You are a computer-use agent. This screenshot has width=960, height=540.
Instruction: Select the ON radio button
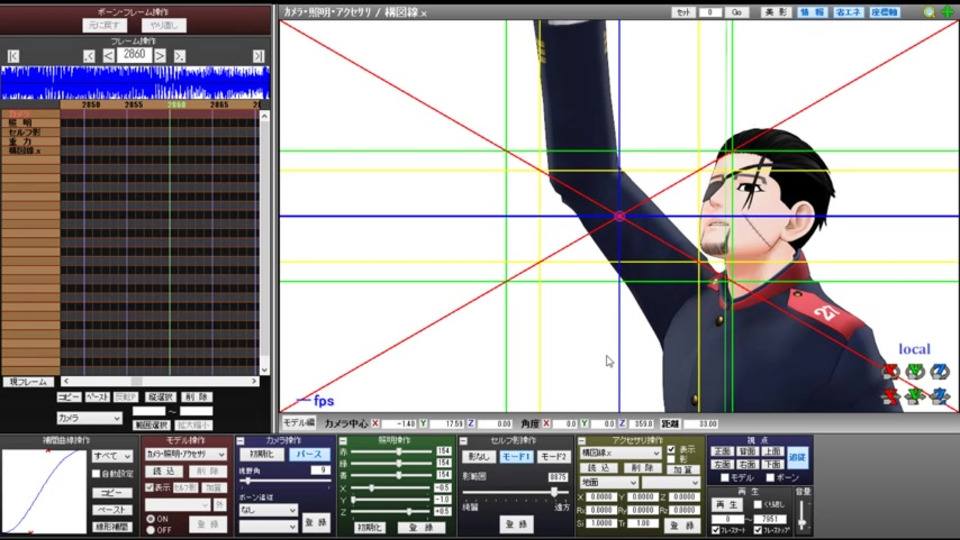click(x=151, y=519)
